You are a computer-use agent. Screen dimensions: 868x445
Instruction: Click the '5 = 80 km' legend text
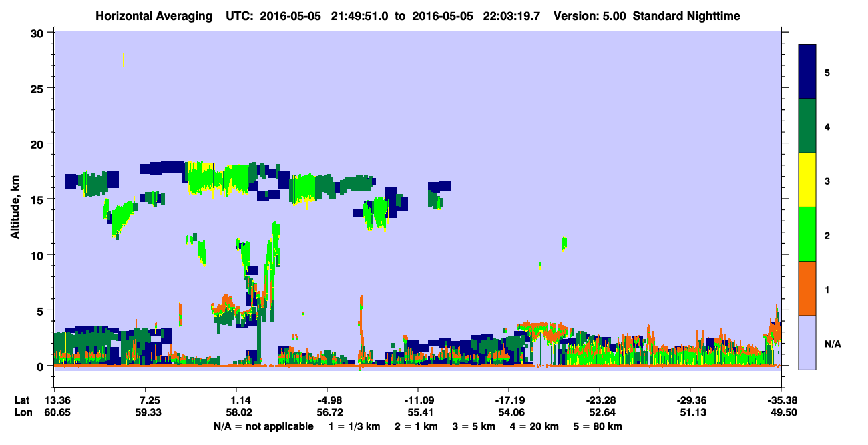(598, 426)
